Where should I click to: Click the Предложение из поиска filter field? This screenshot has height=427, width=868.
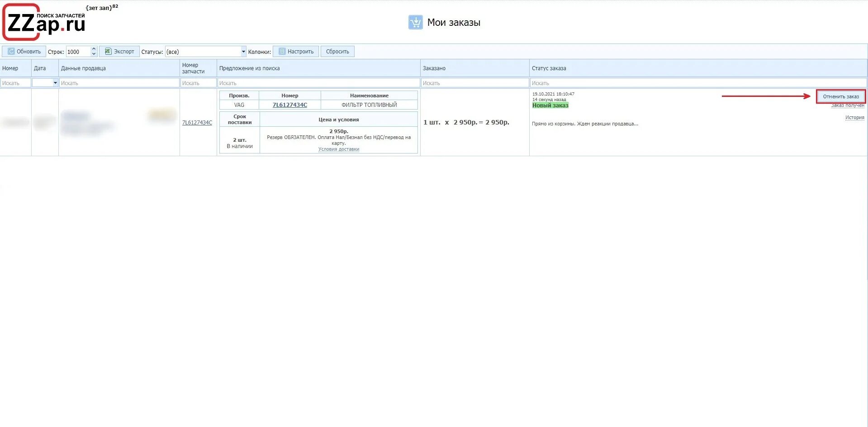coord(318,83)
